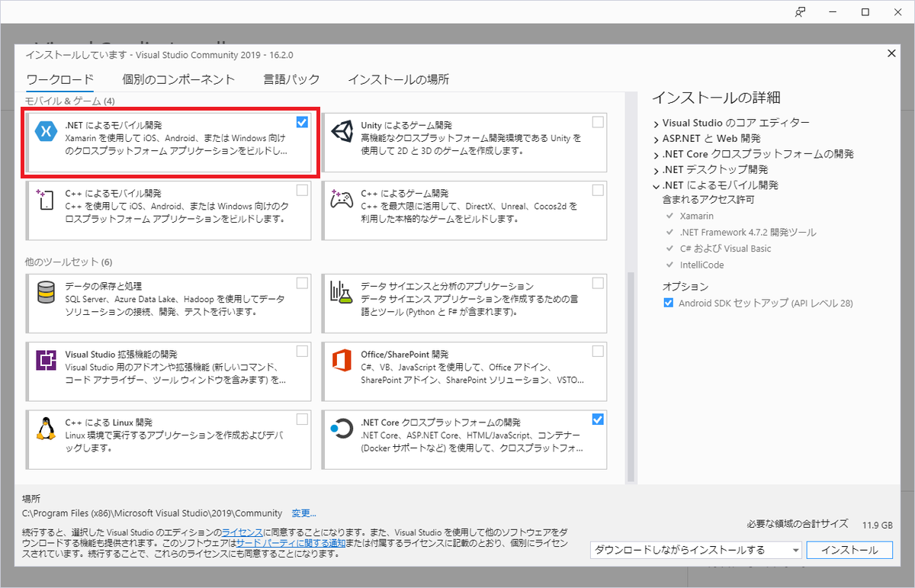Collapse .NET によるモバイル開発 details

[656, 185]
